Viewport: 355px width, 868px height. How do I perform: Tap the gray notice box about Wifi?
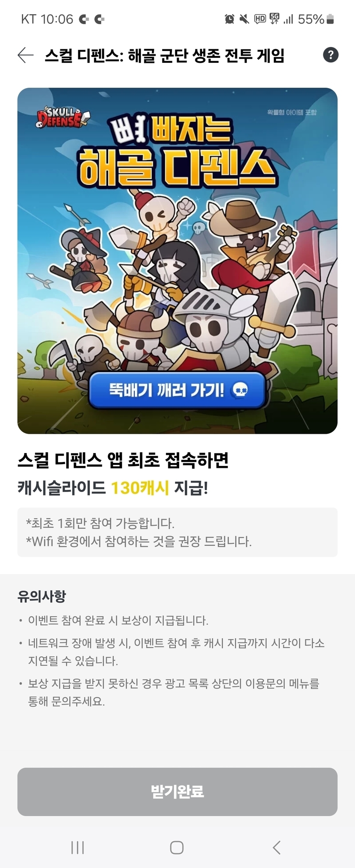point(177,532)
